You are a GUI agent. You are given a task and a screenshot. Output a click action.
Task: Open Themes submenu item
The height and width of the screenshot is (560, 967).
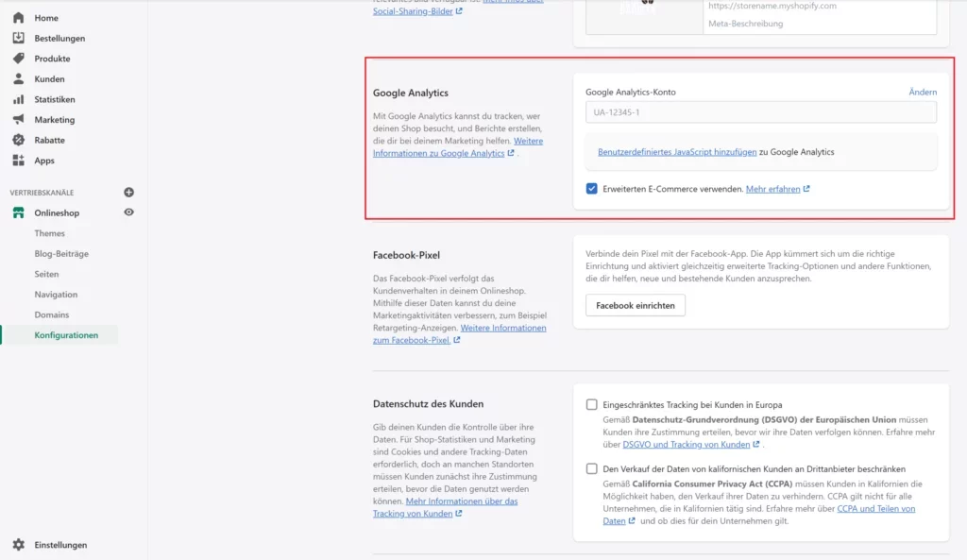click(x=49, y=233)
